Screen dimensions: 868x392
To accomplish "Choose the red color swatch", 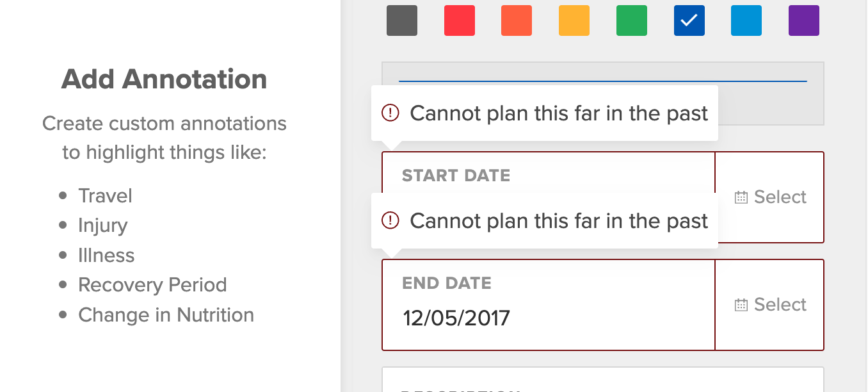I will (460, 20).
